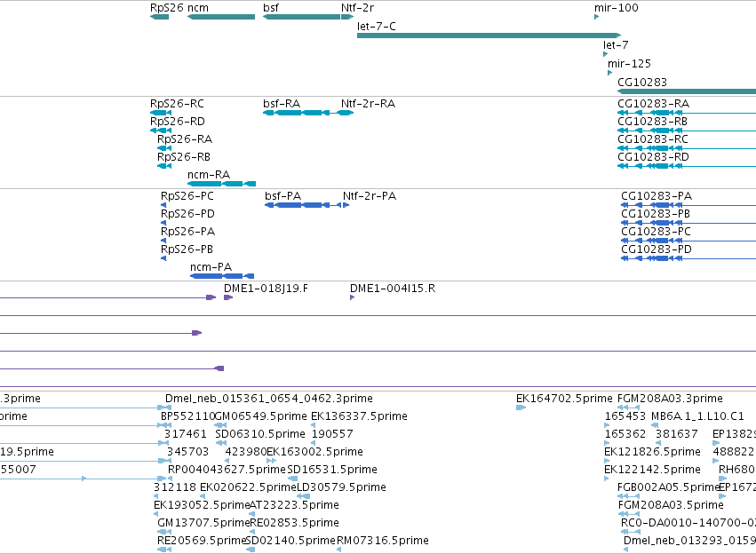The height and width of the screenshot is (554, 756).
Task: Click transcript CG10283-RD label
Action: point(653,157)
